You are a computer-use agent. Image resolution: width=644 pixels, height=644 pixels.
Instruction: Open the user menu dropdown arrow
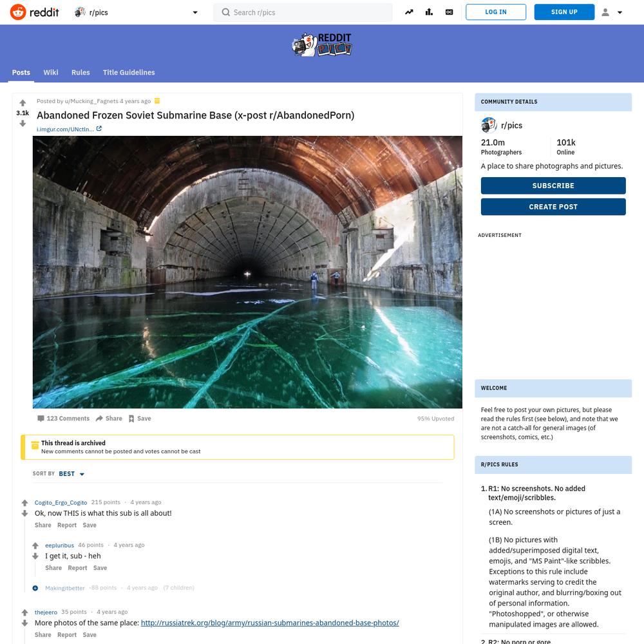620,12
